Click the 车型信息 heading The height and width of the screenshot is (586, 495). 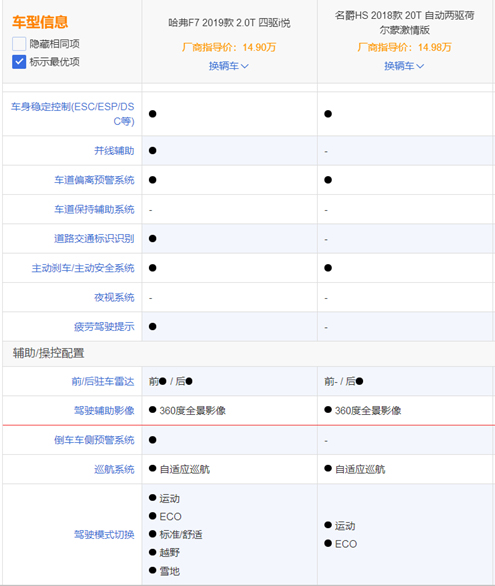tap(40, 22)
